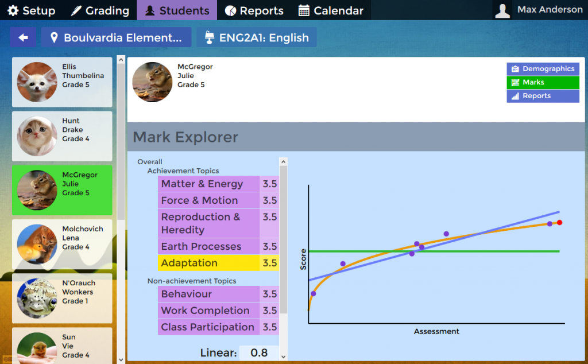Open the Students tab
This screenshot has height=364, width=588.
(177, 11)
